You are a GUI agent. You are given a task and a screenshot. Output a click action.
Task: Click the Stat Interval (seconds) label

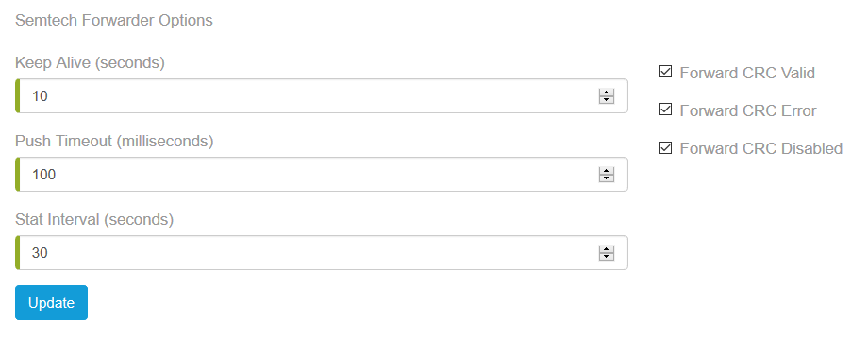pos(94,220)
